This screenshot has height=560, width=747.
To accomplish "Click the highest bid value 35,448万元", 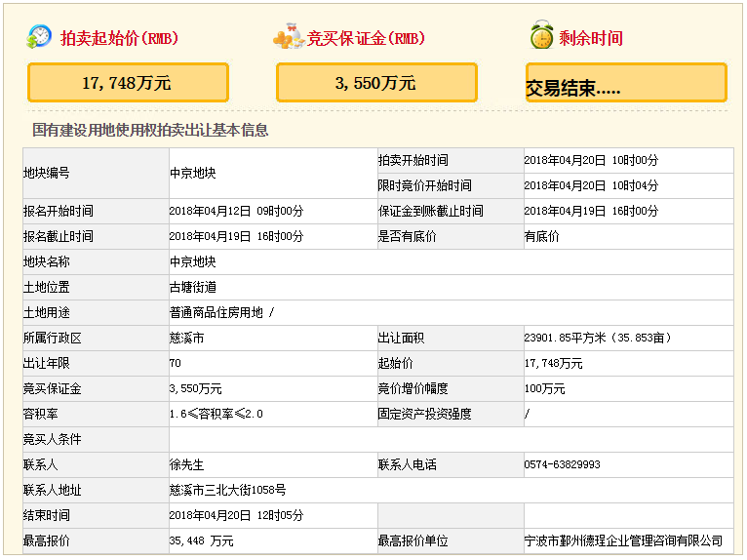I will [x=201, y=540].
